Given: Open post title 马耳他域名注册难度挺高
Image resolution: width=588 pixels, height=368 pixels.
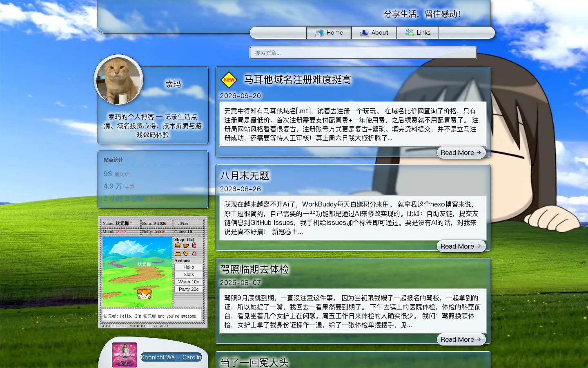Looking at the screenshot, I should click(298, 80).
